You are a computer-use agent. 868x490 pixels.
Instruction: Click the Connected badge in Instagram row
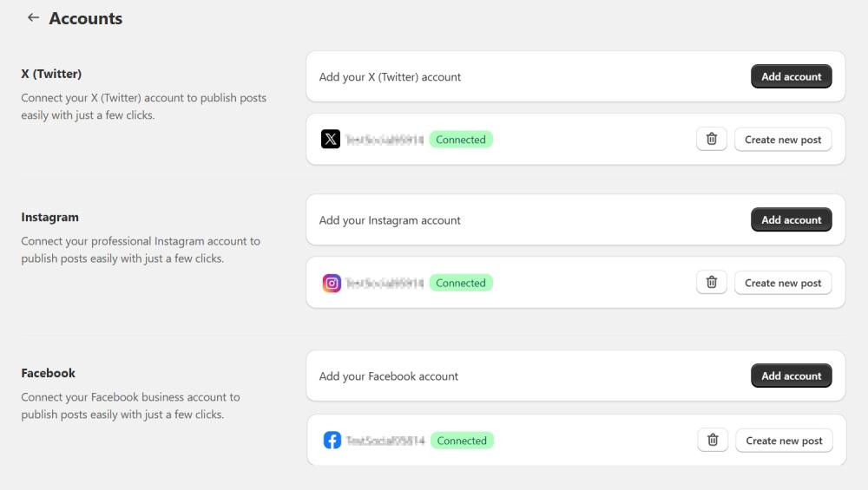pos(461,283)
